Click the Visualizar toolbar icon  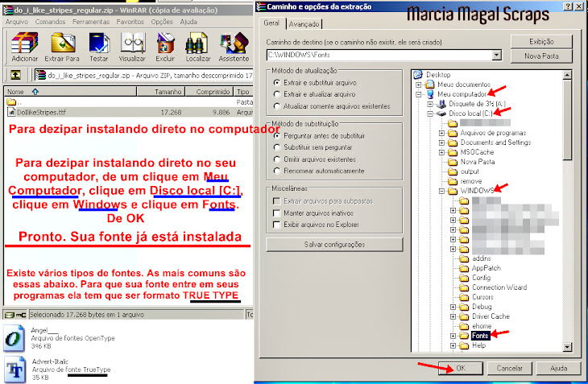pos(133,43)
